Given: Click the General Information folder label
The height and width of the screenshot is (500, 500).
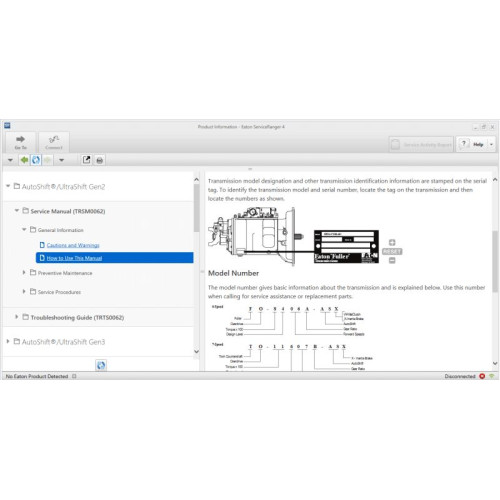Looking at the screenshot, I should [x=61, y=230].
